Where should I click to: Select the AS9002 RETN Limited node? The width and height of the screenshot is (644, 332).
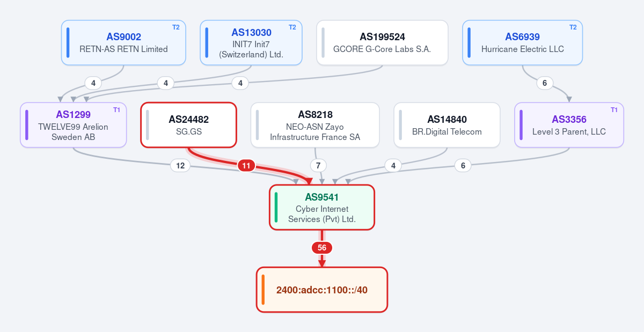(x=124, y=42)
